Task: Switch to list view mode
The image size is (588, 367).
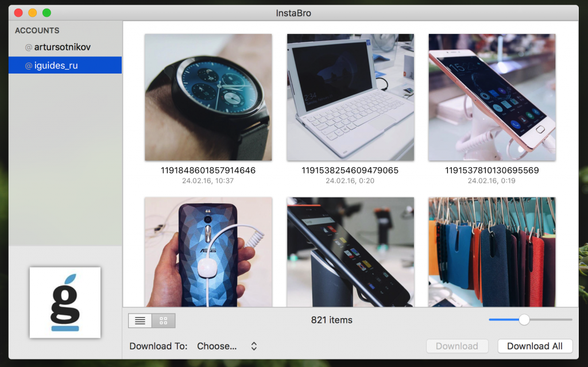Action: click(x=140, y=320)
